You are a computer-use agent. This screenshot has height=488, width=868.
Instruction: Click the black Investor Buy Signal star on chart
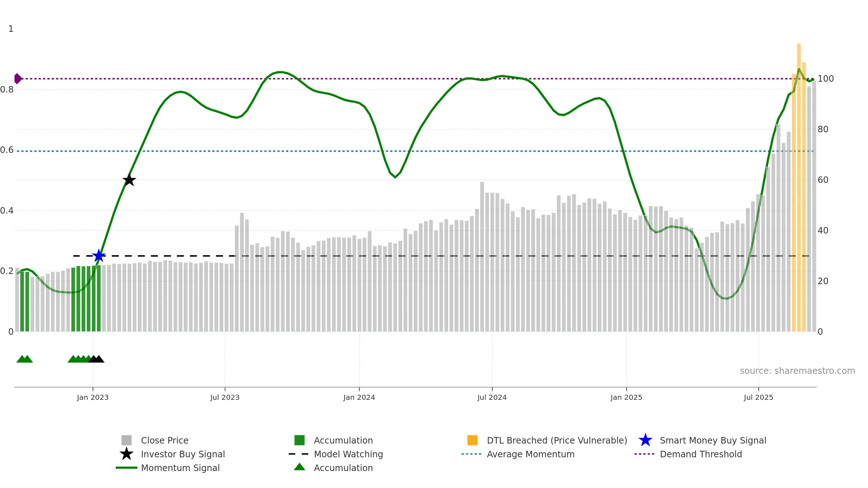coord(129,180)
